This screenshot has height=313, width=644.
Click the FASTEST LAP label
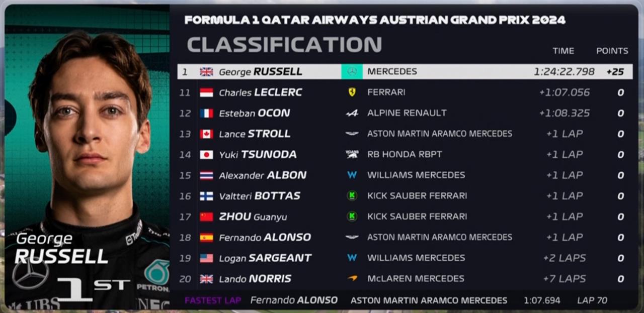[213, 300]
